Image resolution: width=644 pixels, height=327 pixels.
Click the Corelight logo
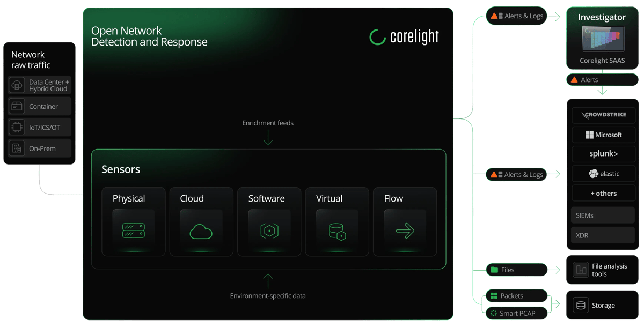click(x=404, y=37)
